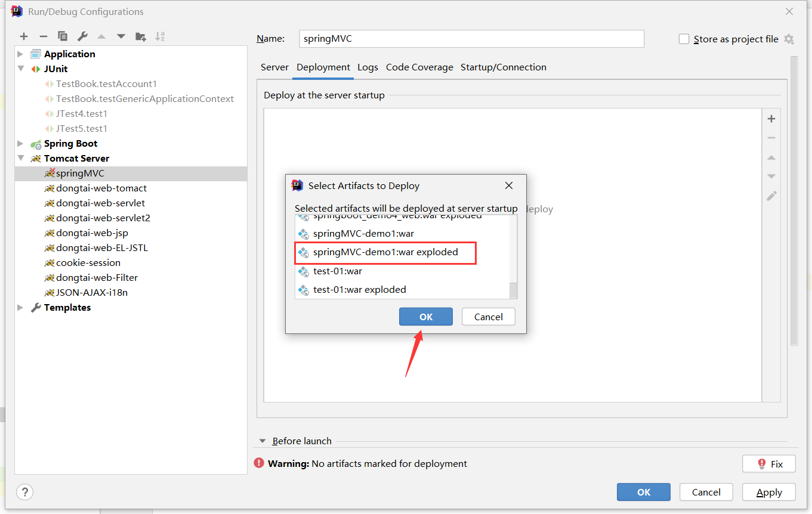Move deployment item down arrow
Image resolution: width=812 pixels, height=514 pixels.
tap(771, 177)
